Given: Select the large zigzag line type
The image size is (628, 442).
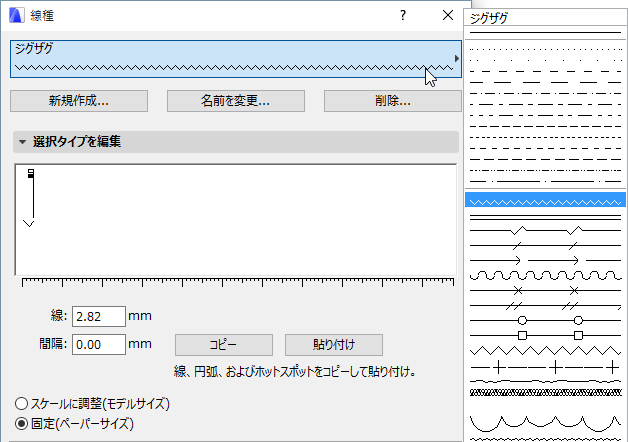Looking at the screenshot, I should pyautogui.click(x=545, y=351).
